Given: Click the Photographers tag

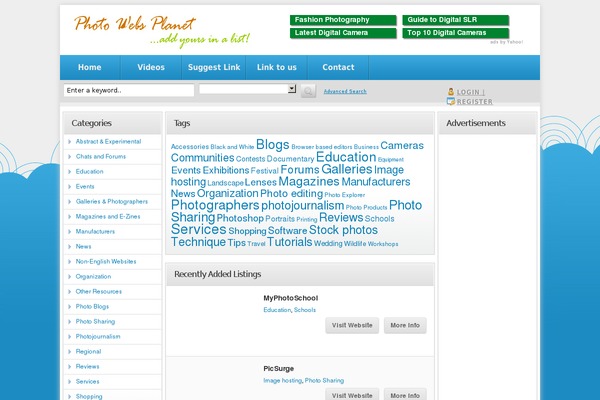Looking at the screenshot, I should coord(215,205).
